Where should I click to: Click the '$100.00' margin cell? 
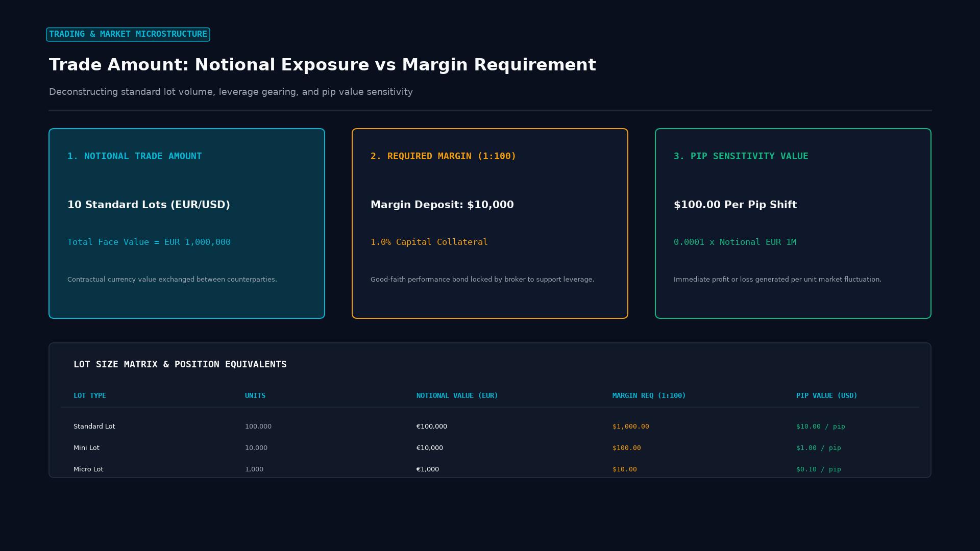tap(627, 448)
